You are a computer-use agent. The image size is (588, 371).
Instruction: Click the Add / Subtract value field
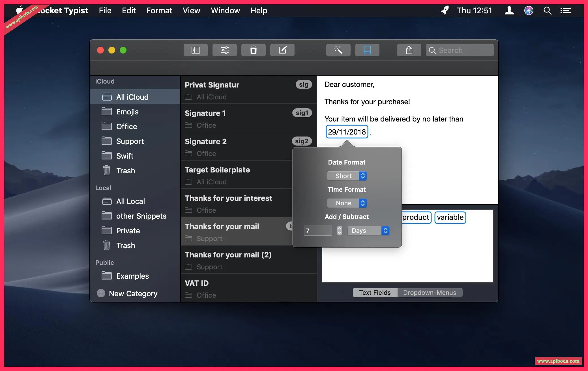[x=318, y=231]
